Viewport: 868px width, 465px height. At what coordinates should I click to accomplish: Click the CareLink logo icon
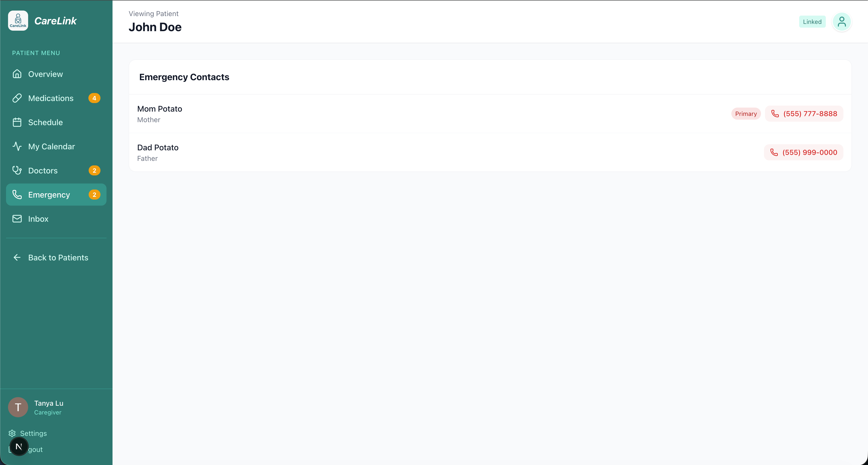(x=18, y=21)
